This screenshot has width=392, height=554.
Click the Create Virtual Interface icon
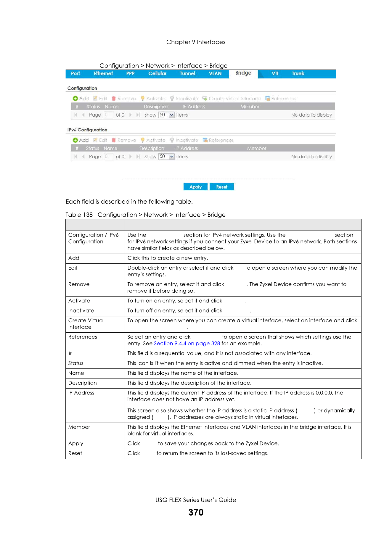tap(205, 99)
